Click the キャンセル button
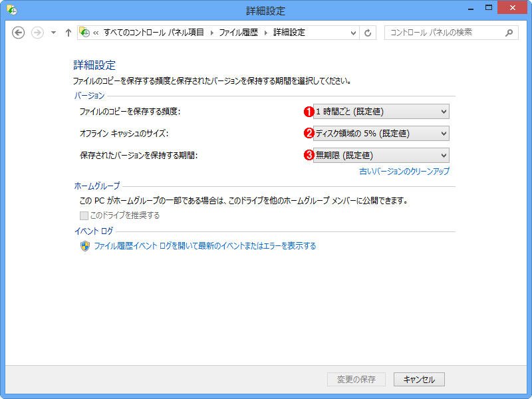This screenshot has width=532, height=399. (419, 379)
